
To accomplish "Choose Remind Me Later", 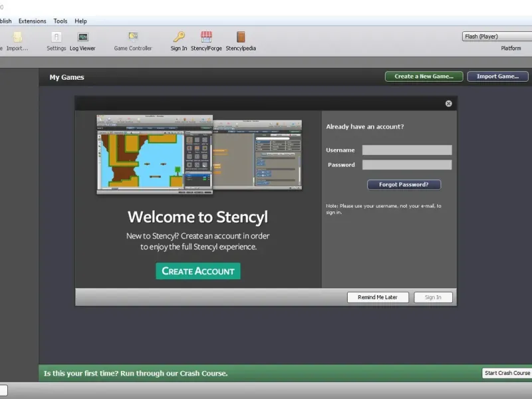I will (378, 297).
